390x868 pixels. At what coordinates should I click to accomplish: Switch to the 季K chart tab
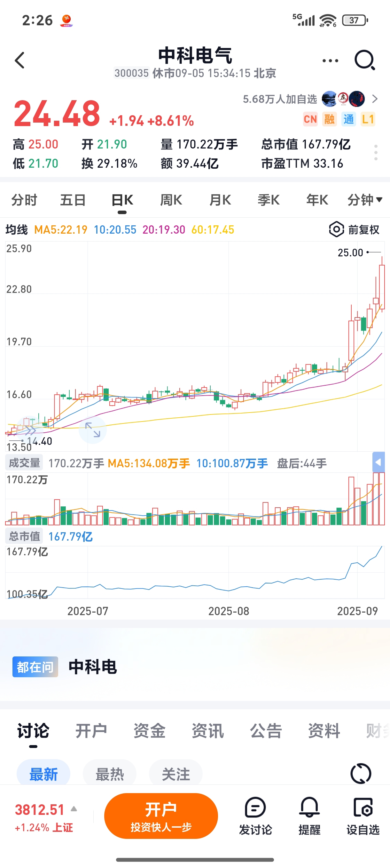pyautogui.click(x=269, y=200)
